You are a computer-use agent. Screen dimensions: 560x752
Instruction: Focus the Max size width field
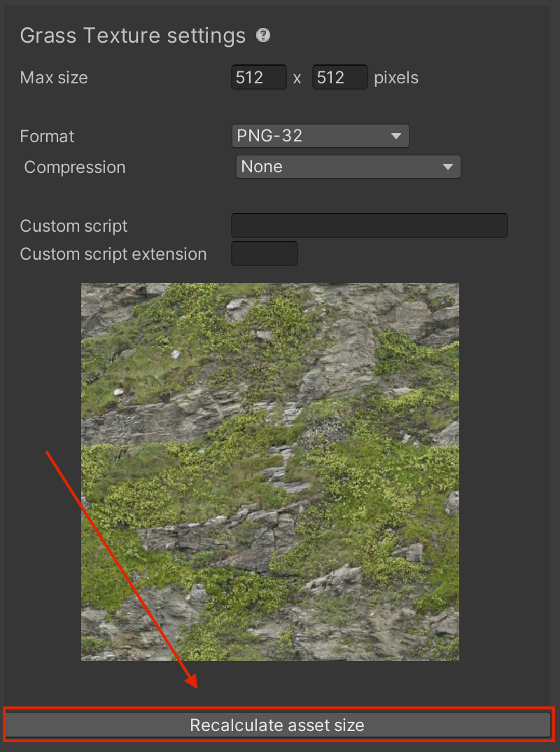coord(259,77)
